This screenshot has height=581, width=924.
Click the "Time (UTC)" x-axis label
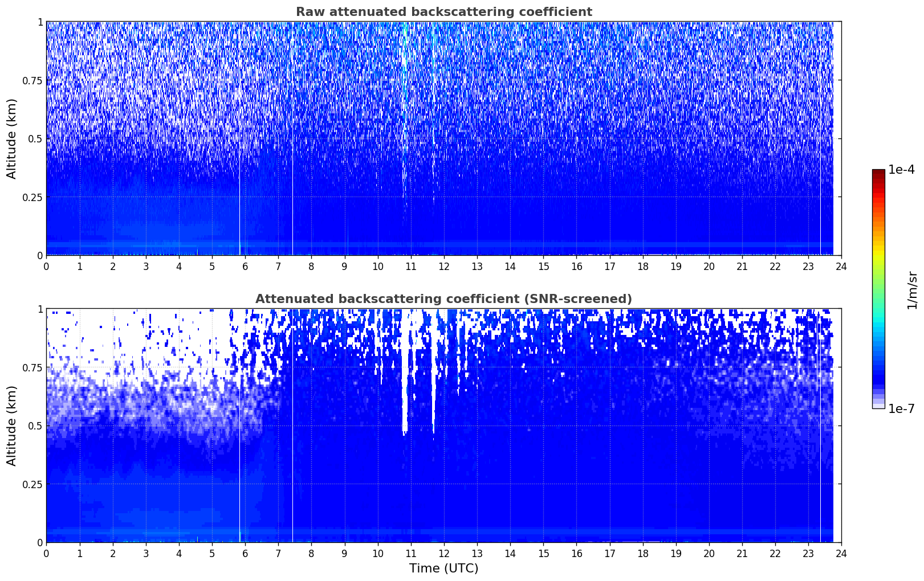click(443, 568)
